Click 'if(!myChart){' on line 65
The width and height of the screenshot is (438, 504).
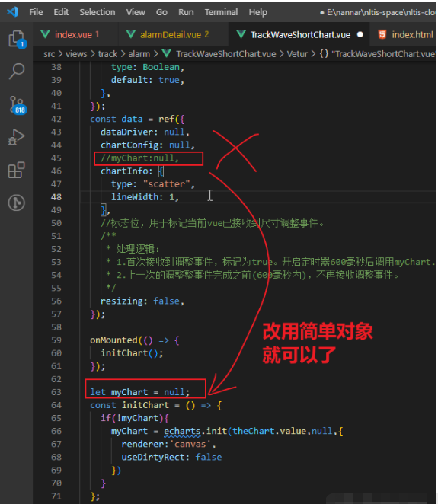pos(135,418)
